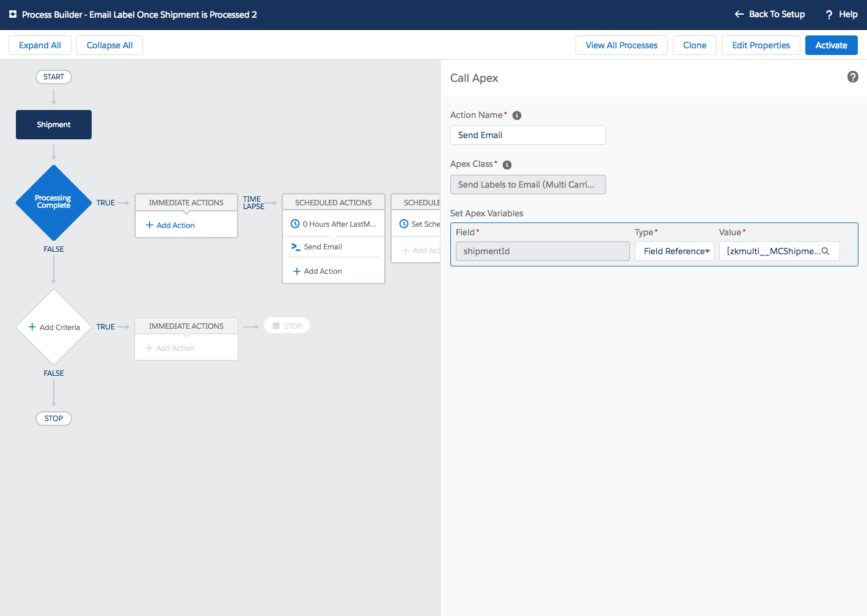
Task: Click the Action Name input containing Send Email
Action: (x=528, y=135)
